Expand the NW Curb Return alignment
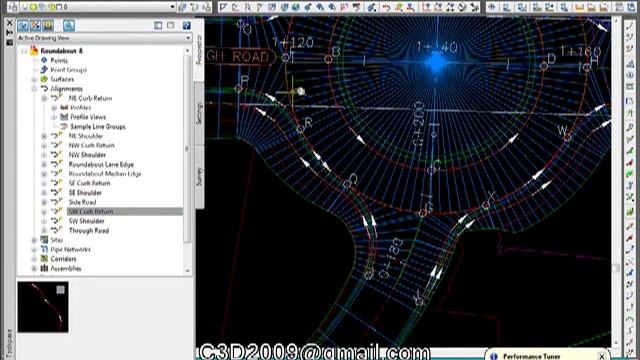640x360 pixels. (44, 145)
